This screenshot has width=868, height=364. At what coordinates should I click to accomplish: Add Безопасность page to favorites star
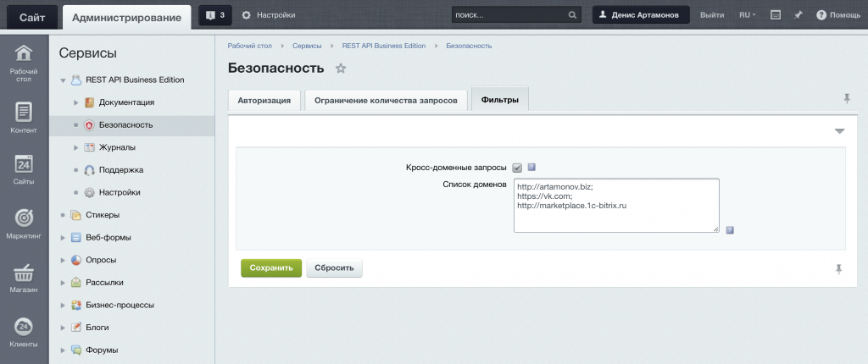coord(341,68)
